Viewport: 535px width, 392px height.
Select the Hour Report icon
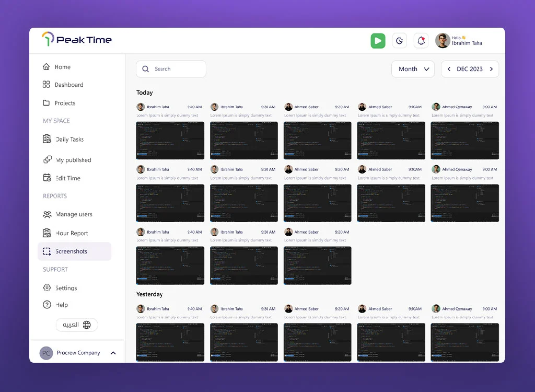pyautogui.click(x=48, y=233)
